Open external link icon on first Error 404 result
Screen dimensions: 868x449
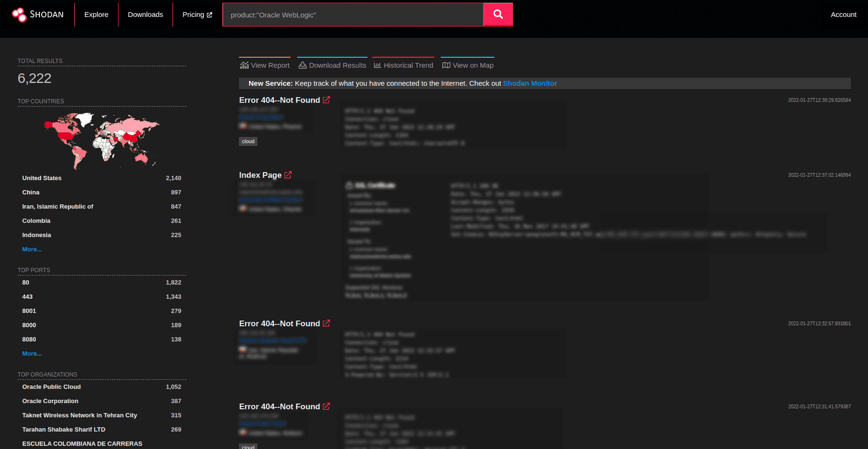click(x=327, y=100)
